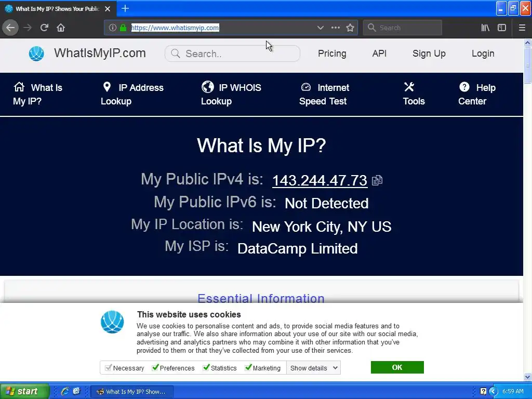
Task: Switch to the What Is My IP taskbar button
Action: click(132, 392)
